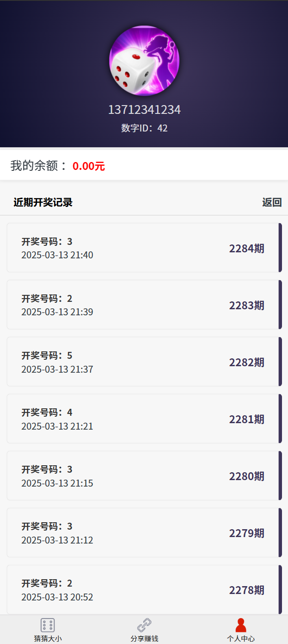Open the 猜猜大小 tab
This screenshot has height=644, width=288.
coord(48,638)
